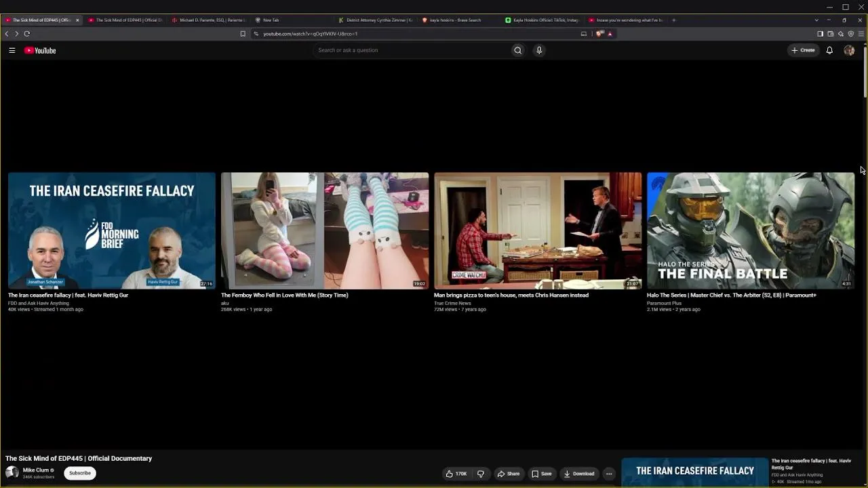The image size is (868, 488).
Task: Open Mike Clum's channel avatar
Action: (12, 473)
